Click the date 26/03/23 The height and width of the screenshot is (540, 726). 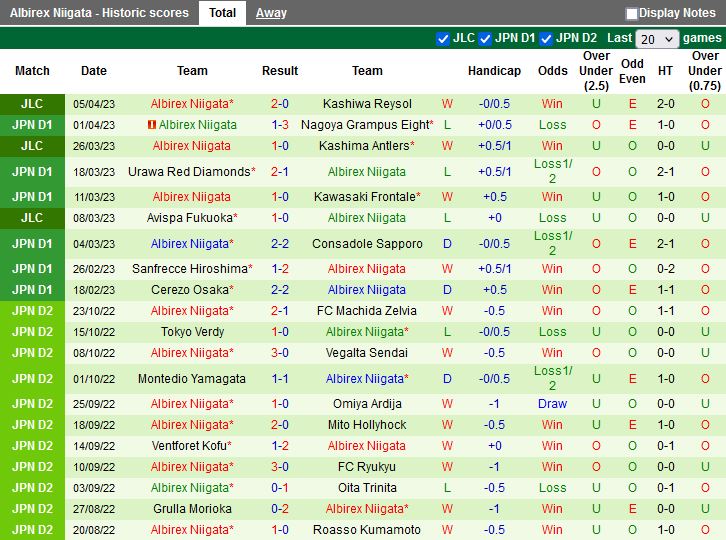pyautogui.click(x=94, y=146)
